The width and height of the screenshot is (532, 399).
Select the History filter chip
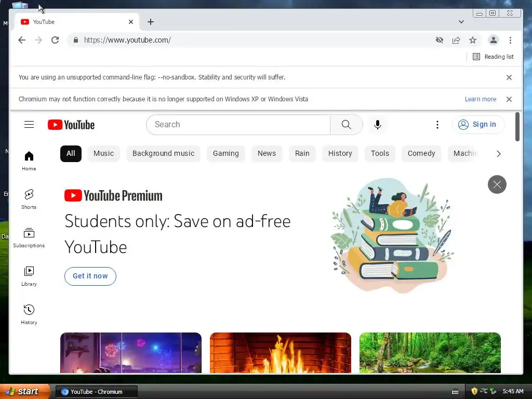coord(340,154)
